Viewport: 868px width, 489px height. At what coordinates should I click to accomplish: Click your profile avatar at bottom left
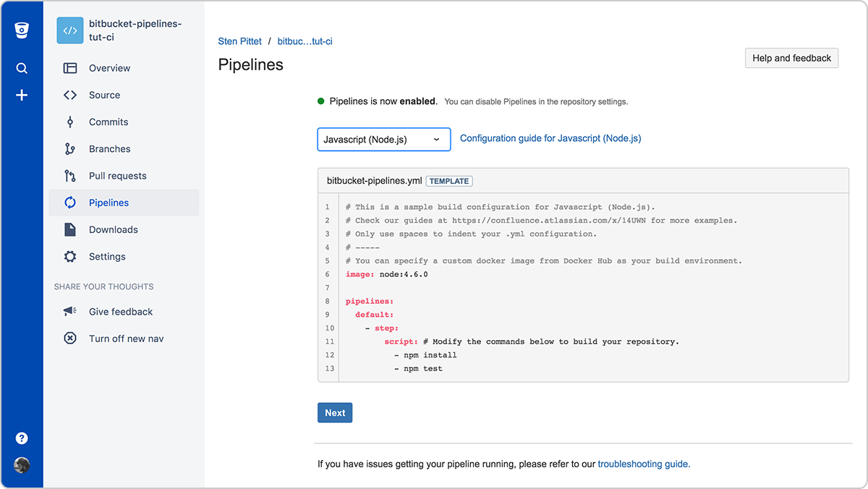coord(22,465)
